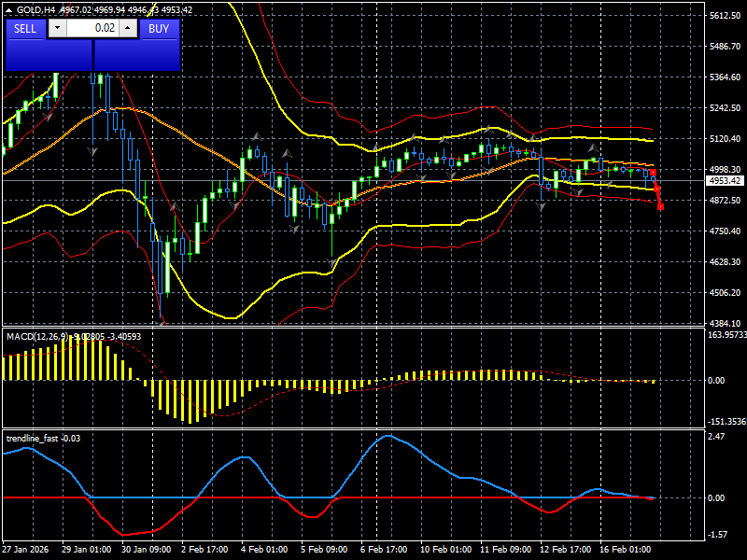The image size is (747, 560).
Task: Decrease lot volume with the down arrow
Action: coord(58,28)
